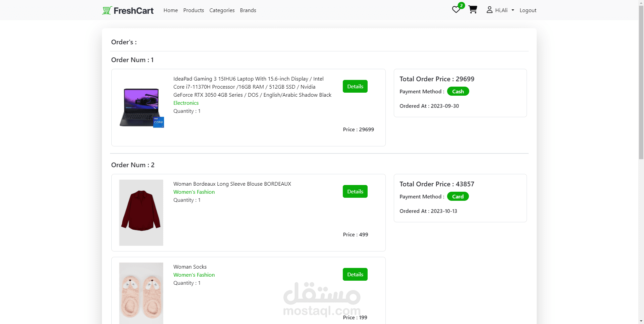Click Details for the bordeaux blouse
The width and height of the screenshot is (644, 324).
(x=355, y=191)
